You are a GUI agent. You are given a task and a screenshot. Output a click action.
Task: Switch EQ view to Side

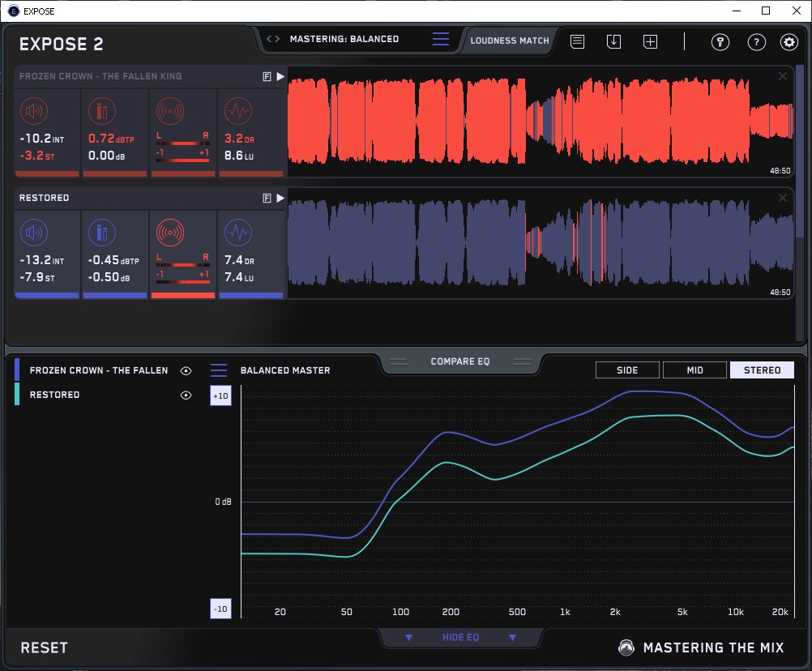click(627, 370)
